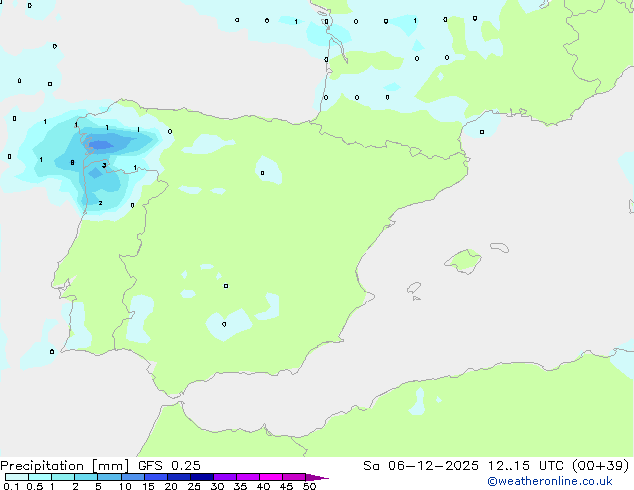Click the legend label "45"
Screen dimensions: 634x490
click(286, 486)
